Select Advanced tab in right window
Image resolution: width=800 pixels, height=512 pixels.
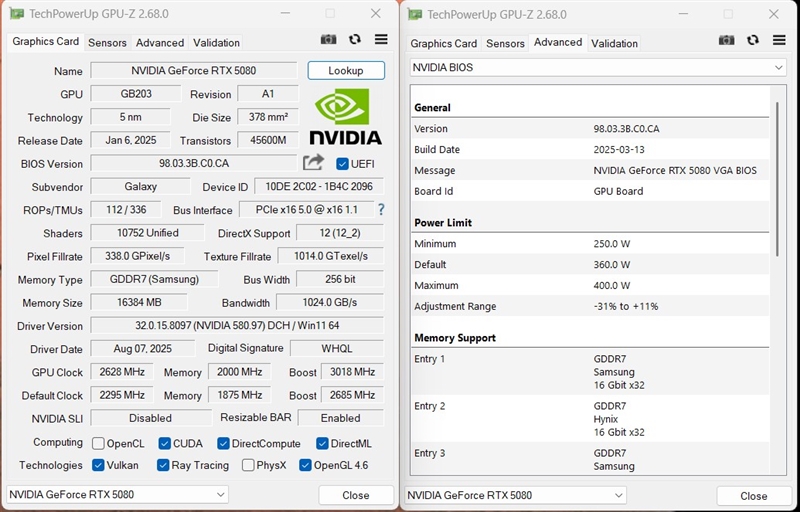click(x=558, y=42)
